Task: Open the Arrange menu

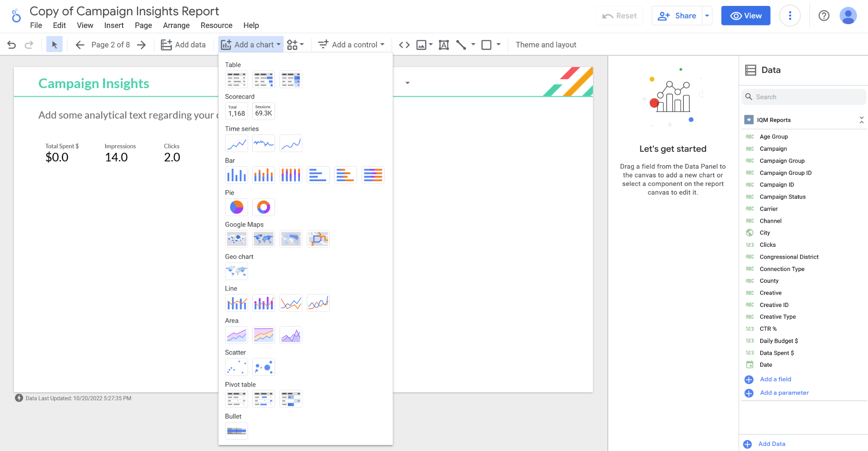Action: click(x=176, y=25)
